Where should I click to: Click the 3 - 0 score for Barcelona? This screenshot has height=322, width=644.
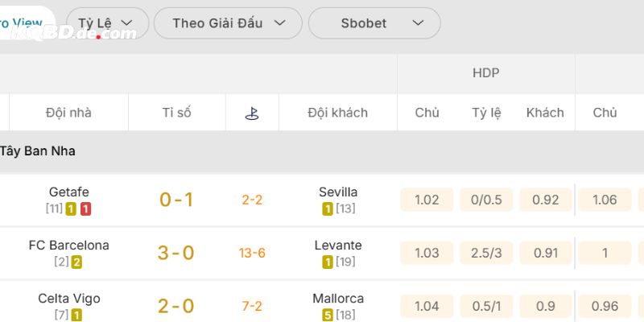pos(176,253)
